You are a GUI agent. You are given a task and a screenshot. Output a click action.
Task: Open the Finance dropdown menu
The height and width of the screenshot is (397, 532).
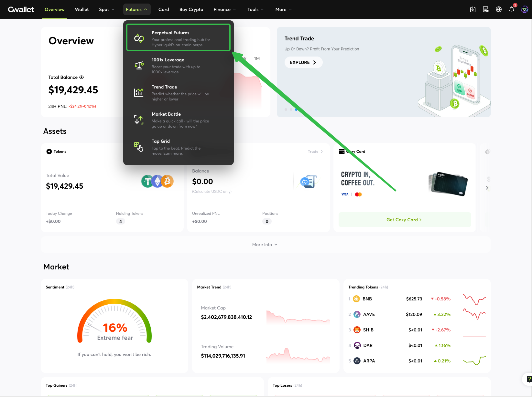tap(224, 9)
